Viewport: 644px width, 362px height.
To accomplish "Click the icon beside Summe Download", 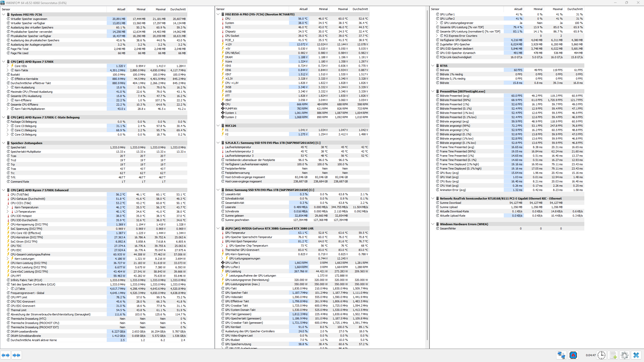I will coord(438,203).
